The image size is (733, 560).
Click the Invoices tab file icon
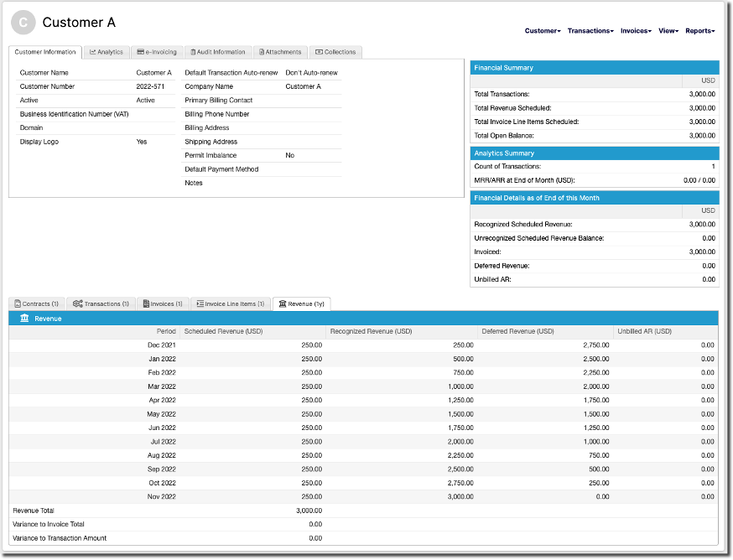coord(146,303)
